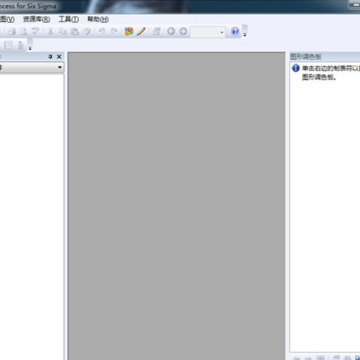
Task: Click the Paste clipboard icon
Action: pos(75,32)
